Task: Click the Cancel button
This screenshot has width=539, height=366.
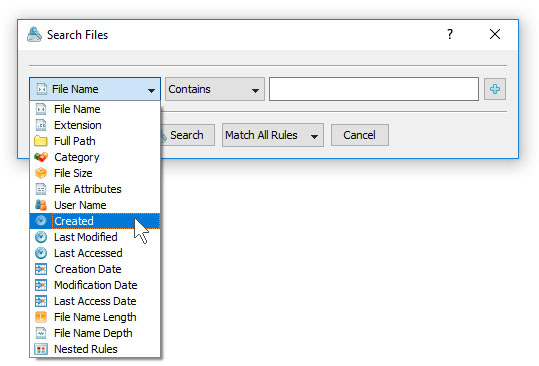Action: coord(360,135)
